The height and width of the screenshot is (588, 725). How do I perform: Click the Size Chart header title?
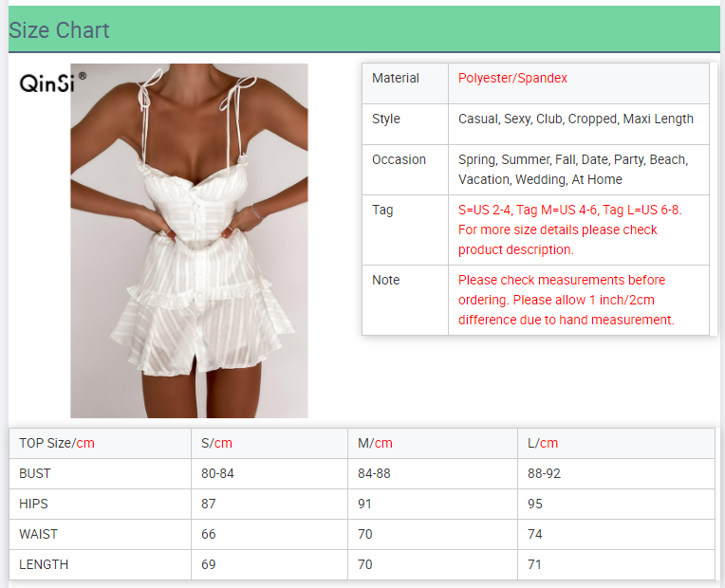point(59,30)
